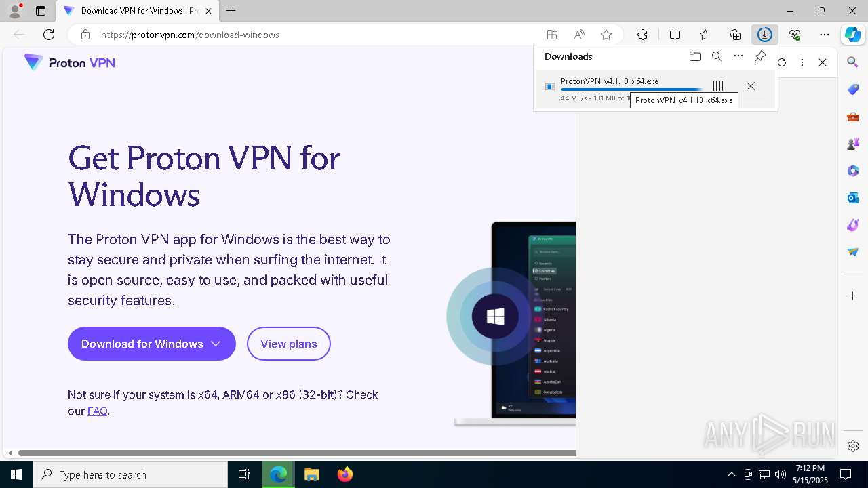Cancel the ProtonVPN_v4.1.13_x64.exe download

tap(750, 86)
